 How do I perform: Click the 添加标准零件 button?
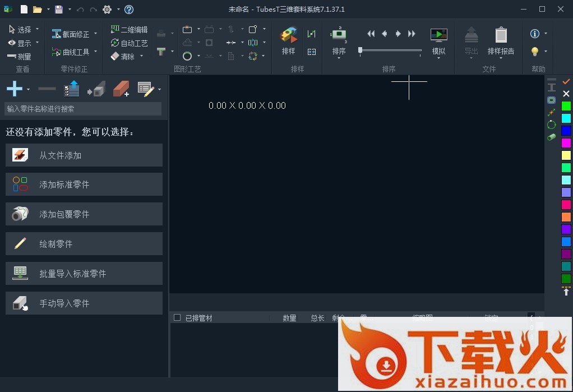(84, 185)
